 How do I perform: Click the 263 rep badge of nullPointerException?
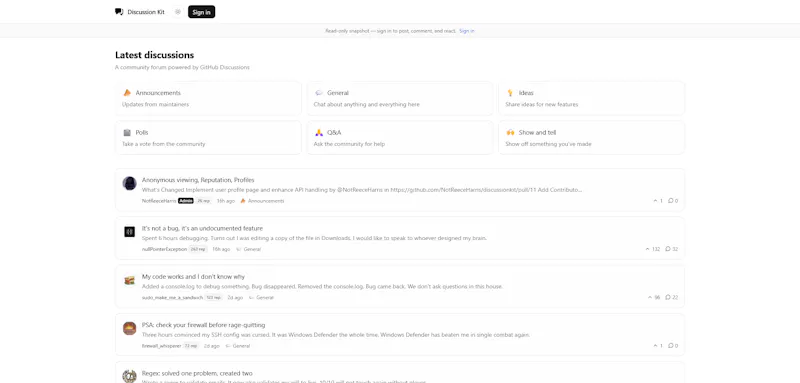point(198,249)
